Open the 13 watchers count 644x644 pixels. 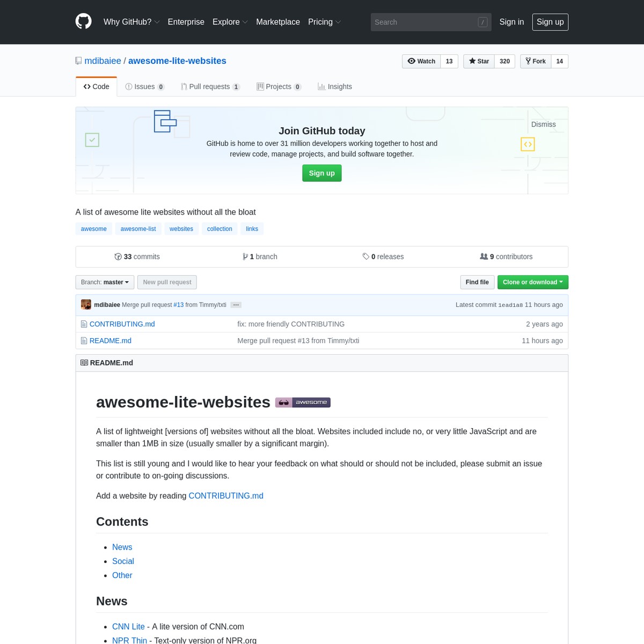[x=449, y=61]
